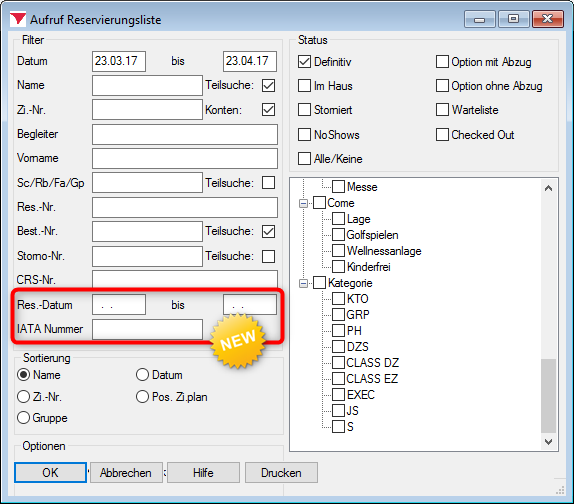Image resolution: width=574 pixels, height=504 pixels.
Task: Uncheck the Definitiv status checkbox
Action: [x=304, y=62]
